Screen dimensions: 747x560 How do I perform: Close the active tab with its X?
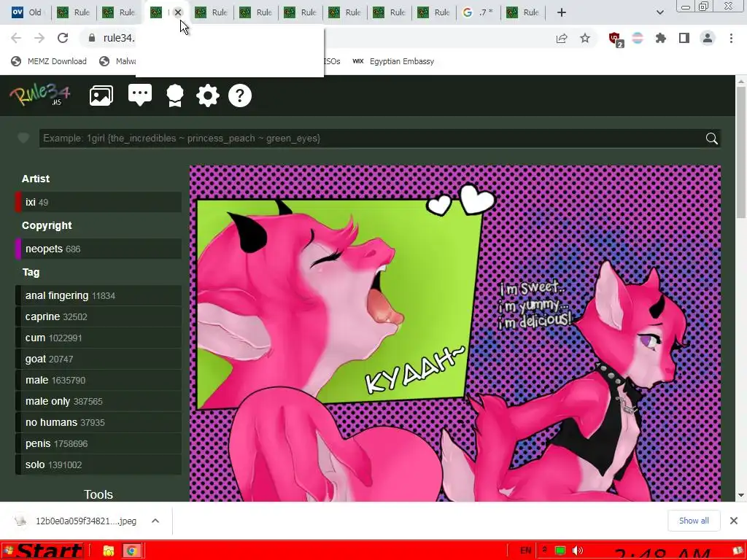[x=178, y=12]
